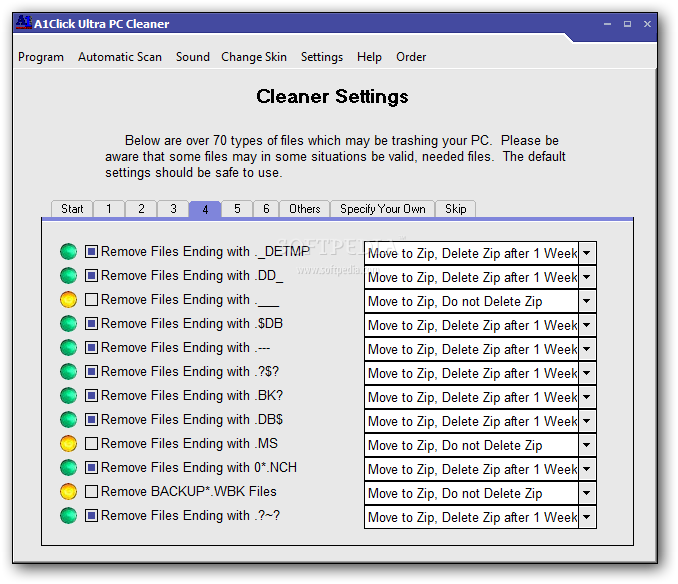Image resolution: width=678 pixels, height=584 pixels.
Task: Uncheck Remove Files Ending with .$DB
Action: (x=91, y=323)
